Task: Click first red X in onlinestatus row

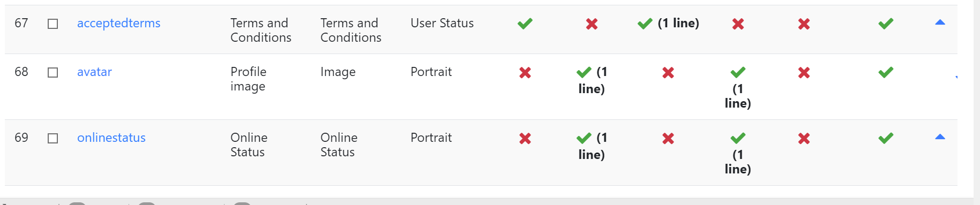Action: (x=525, y=138)
